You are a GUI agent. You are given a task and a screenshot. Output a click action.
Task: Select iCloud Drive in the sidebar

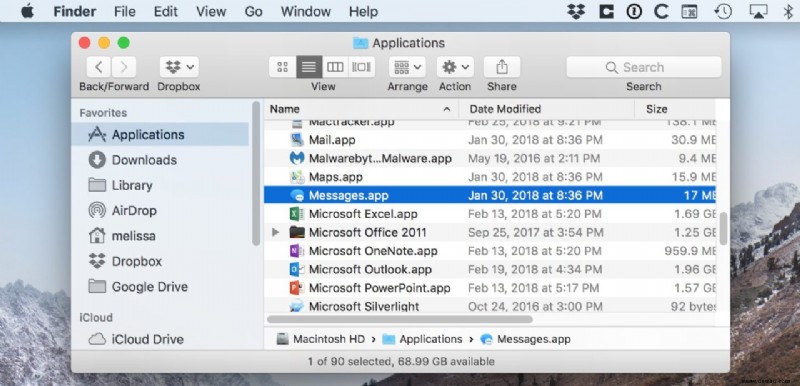[x=160, y=339]
